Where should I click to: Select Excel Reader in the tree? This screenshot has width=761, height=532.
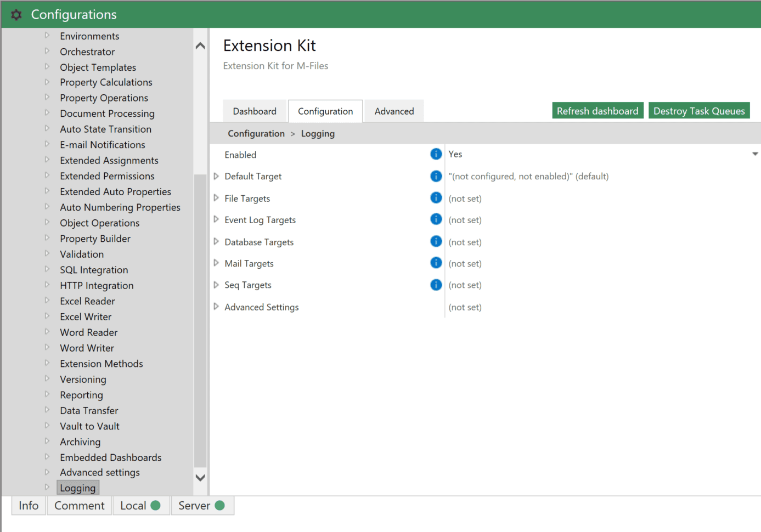[87, 301]
